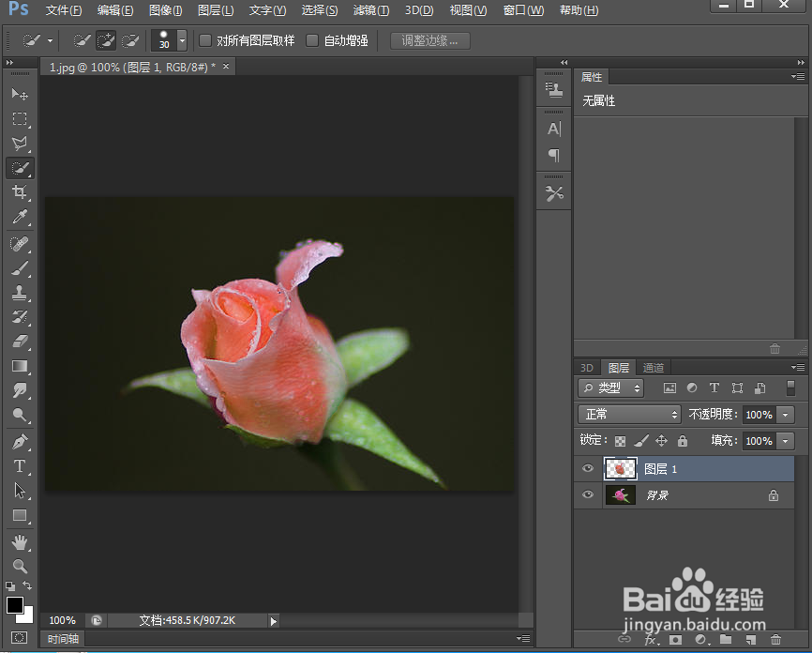Create a new layer group
The width and height of the screenshot is (812, 653).
click(726, 640)
